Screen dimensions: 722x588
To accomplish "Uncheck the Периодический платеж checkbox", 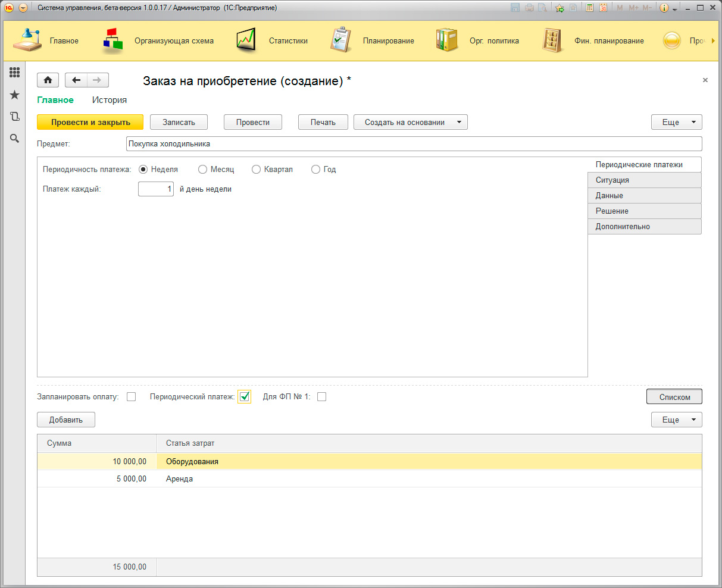I will 245,397.
